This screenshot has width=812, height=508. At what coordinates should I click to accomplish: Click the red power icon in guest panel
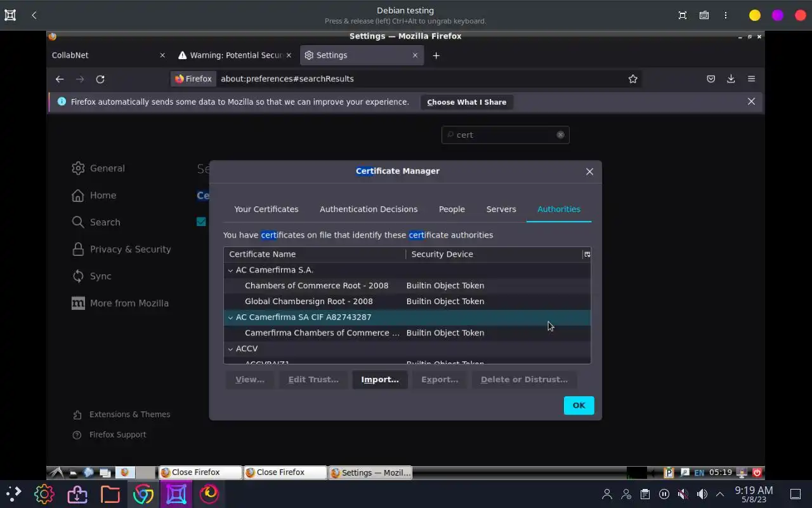(757, 472)
